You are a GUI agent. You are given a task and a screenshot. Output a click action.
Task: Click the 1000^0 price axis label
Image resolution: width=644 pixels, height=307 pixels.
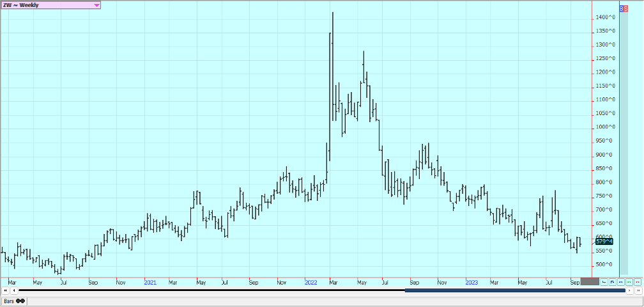pos(606,127)
